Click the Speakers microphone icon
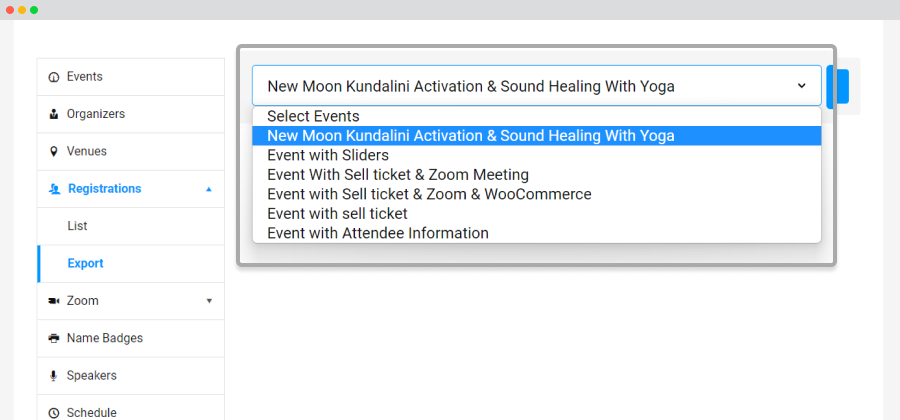The width and height of the screenshot is (900, 420). (x=54, y=376)
